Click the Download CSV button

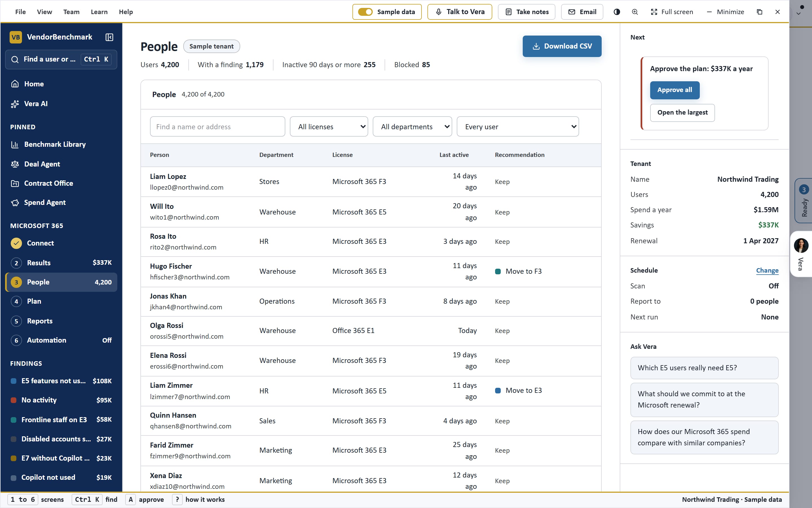click(562, 46)
